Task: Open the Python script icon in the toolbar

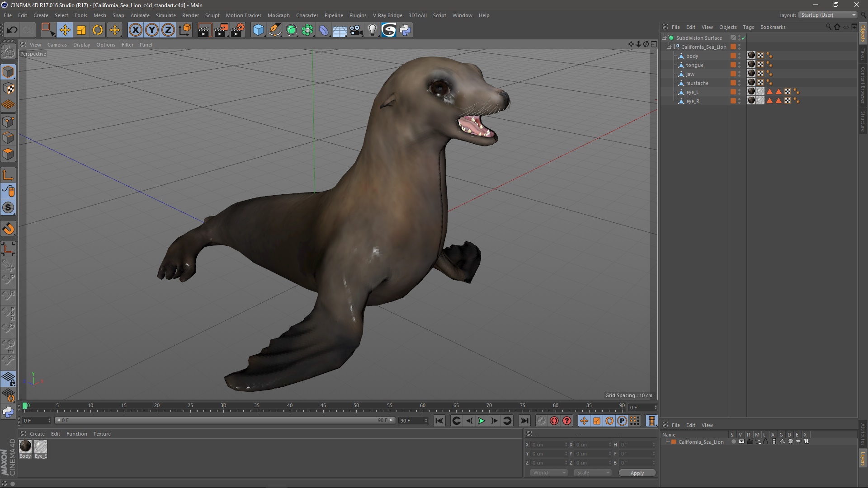Action: (405, 30)
